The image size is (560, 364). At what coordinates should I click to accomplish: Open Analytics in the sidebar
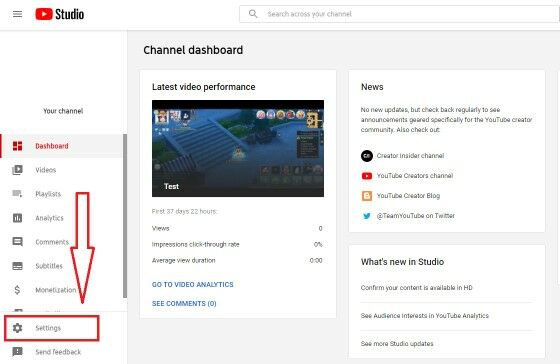point(49,218)
